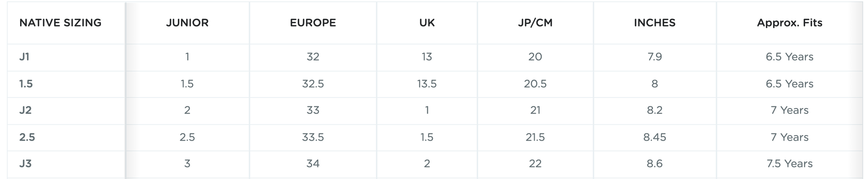Click the 21.5 JP/CM cell

[x=535, y=137]
